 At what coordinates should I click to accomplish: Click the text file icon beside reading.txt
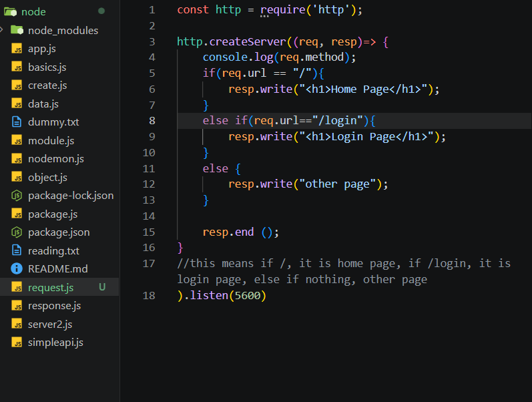[x=17, y=250]
